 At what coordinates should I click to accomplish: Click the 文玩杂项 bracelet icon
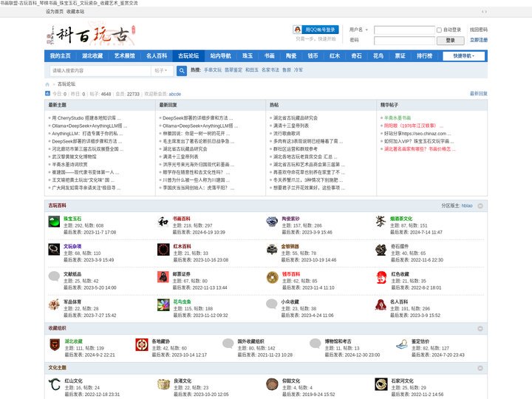pos(54,250)
